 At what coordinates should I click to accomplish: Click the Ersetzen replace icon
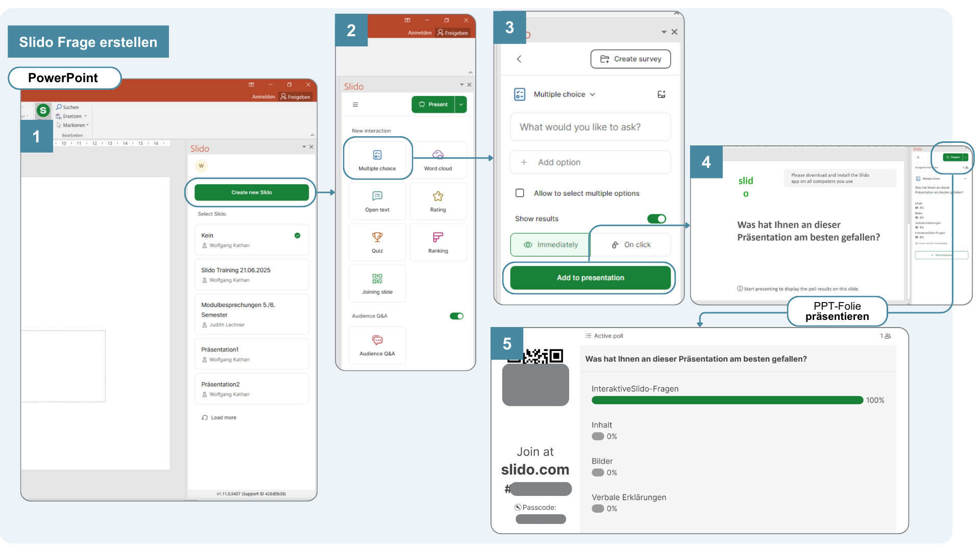point(59,116)
